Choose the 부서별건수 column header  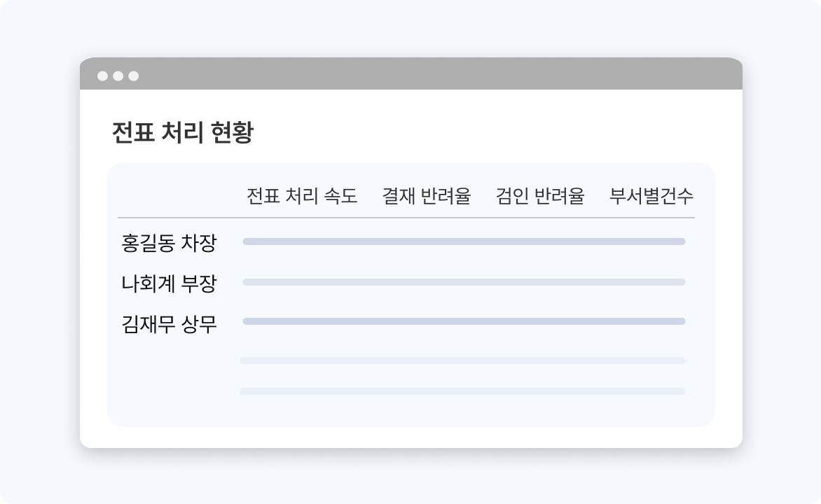(x=651, y=196)
